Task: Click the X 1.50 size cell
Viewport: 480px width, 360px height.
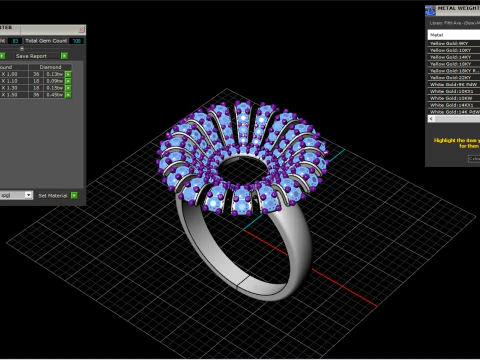Action: [13, 95]
